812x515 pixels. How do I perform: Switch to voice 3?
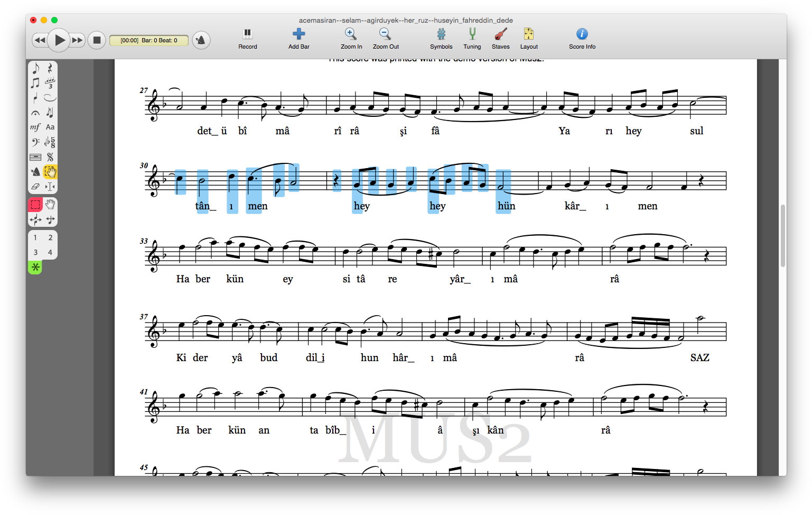tap(35, 252)
